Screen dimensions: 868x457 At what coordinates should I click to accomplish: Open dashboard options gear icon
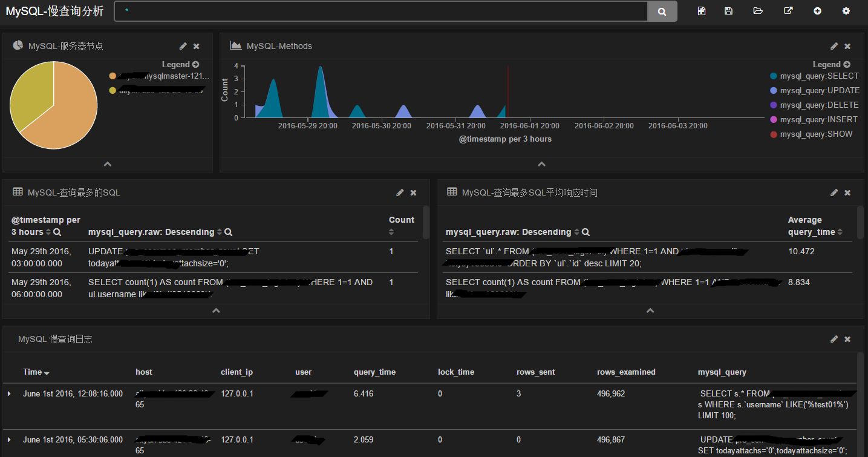coord(846,11)
